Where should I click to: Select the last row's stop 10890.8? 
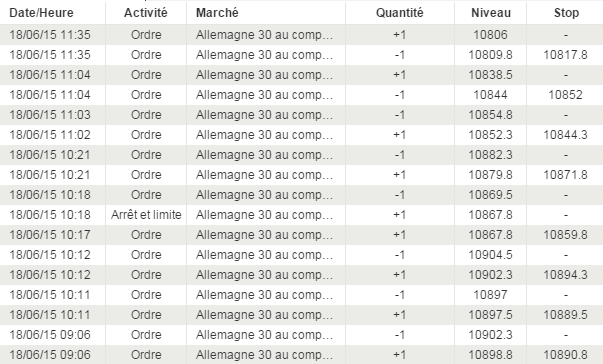pyautogui.click(x=565, y=354)
